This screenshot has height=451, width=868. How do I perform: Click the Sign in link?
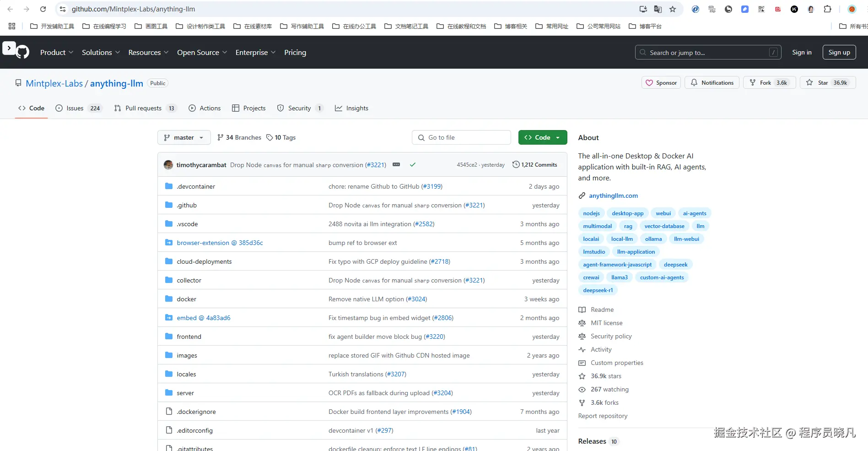[802, 52]
